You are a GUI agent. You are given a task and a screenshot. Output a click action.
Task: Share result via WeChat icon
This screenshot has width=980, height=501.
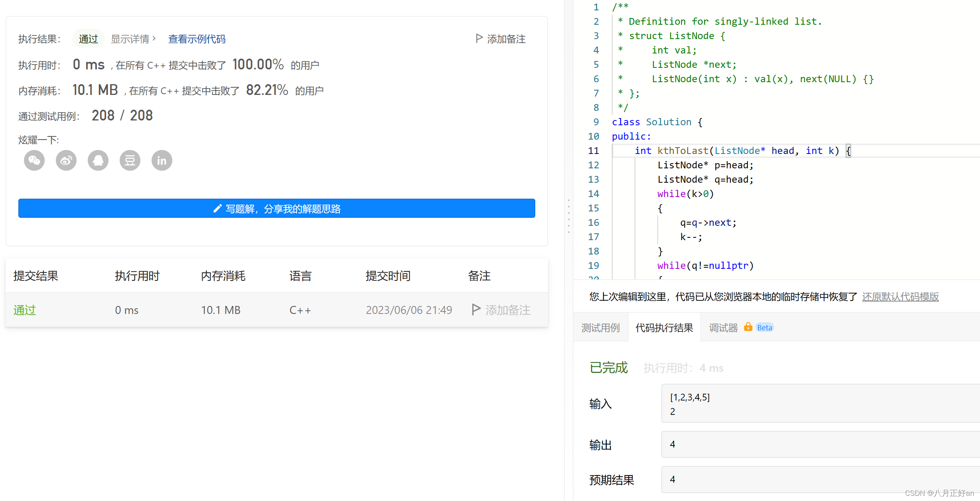[34, 160]
